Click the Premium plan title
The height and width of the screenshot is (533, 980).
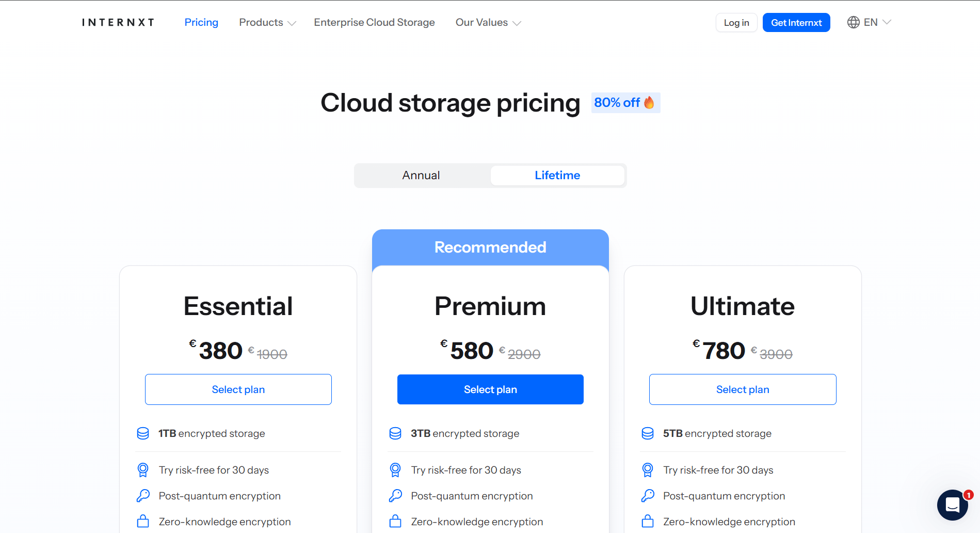coord(490,306)
